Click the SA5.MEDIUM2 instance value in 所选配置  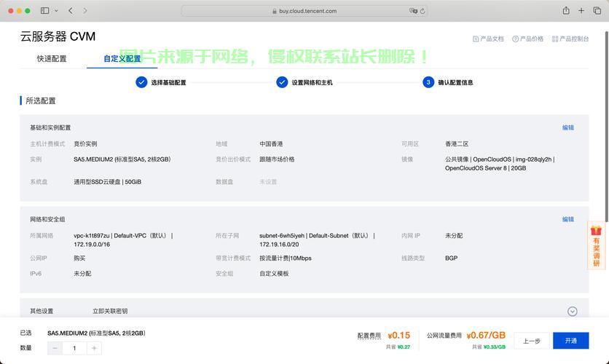[x=122, y=159]
